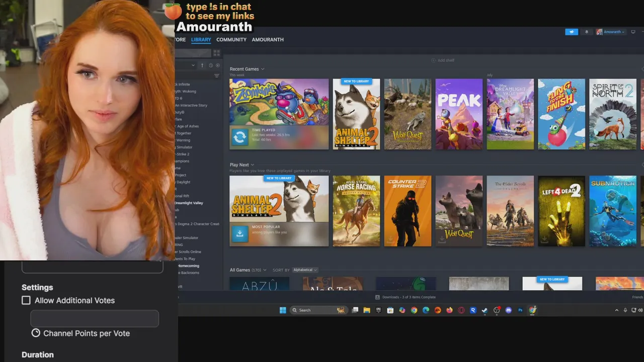The image size is (644, 362).
Task: Open Spirit of the North 2 cover
Action: tap(613, 114)
